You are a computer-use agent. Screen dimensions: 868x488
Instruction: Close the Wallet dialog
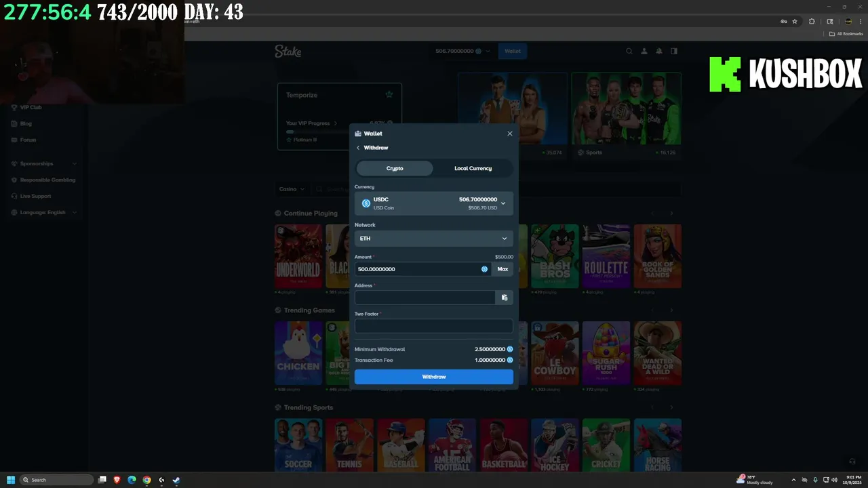510,134
